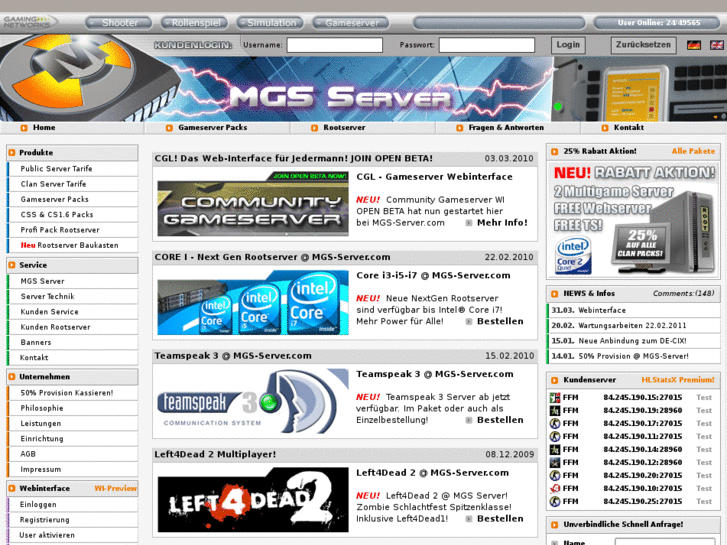This screenshot has width=727, height=545.
Task: Open Public Server Tarife link
Action: coord(56,169)
